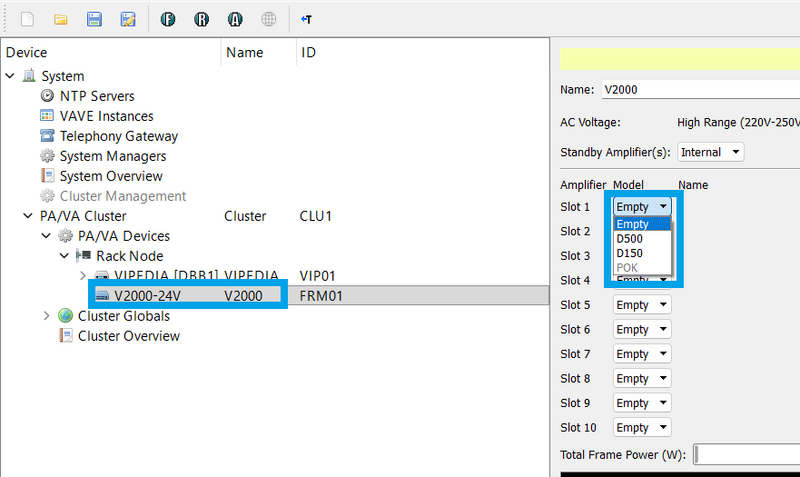Select VAVE Instances in the tree

point(106,116)
